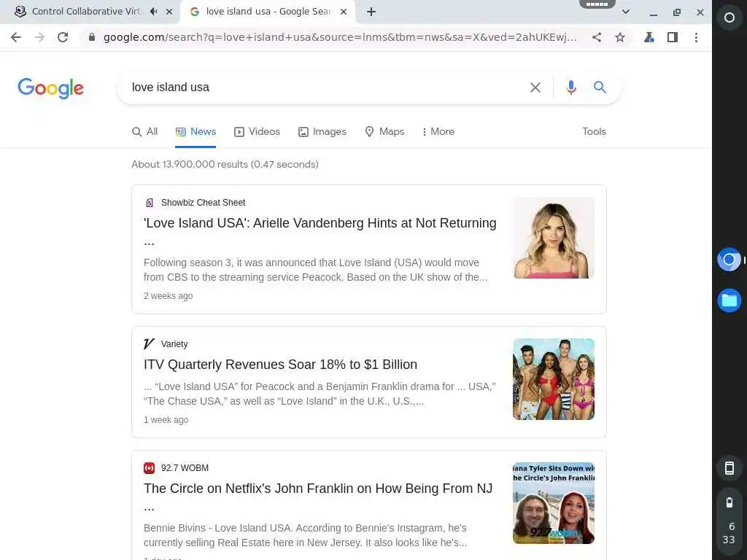The width and height of the screenshot is (747, 560).
Task: Click the Arielle Vandenberg thumbnail photo
Action: pyautogui.click(x=554, y=238)
